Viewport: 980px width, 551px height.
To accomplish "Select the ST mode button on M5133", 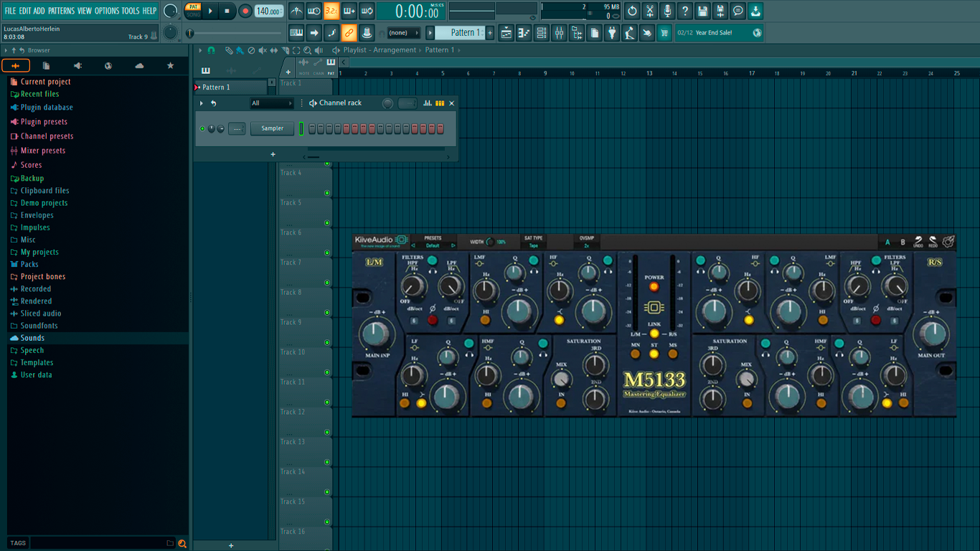I will pos(654,354).
